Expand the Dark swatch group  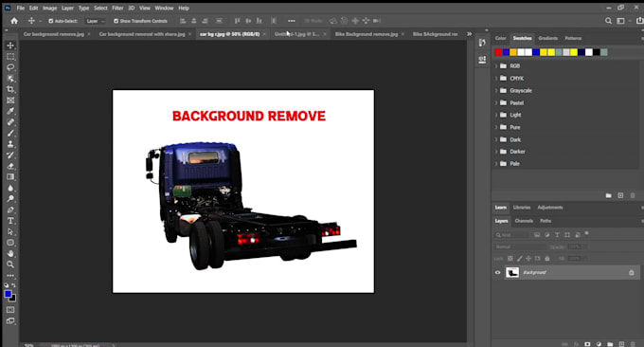[x=496, y=139]
